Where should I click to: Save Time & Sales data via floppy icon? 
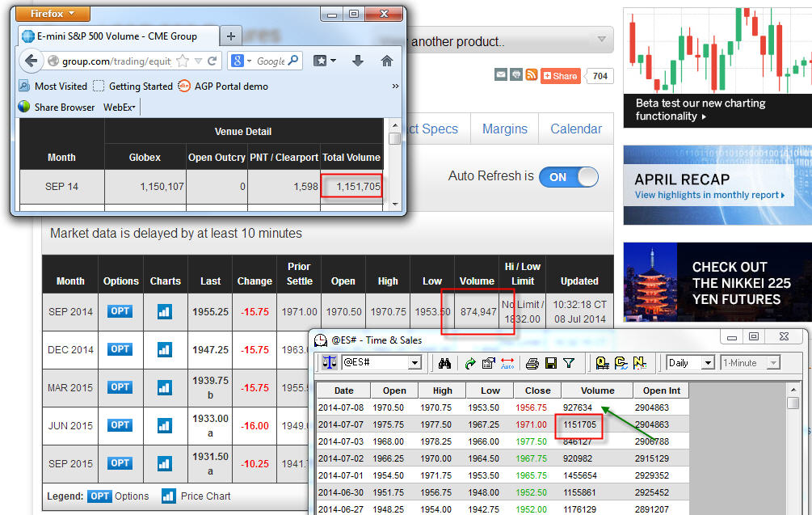(x=551, y=363)
